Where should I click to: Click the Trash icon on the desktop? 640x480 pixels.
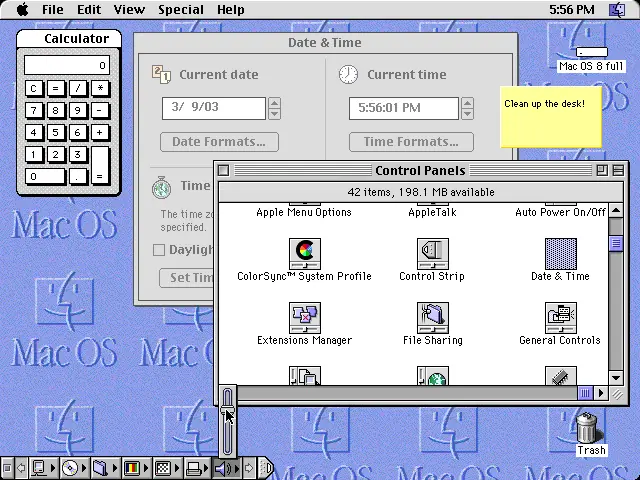[587, 428]
